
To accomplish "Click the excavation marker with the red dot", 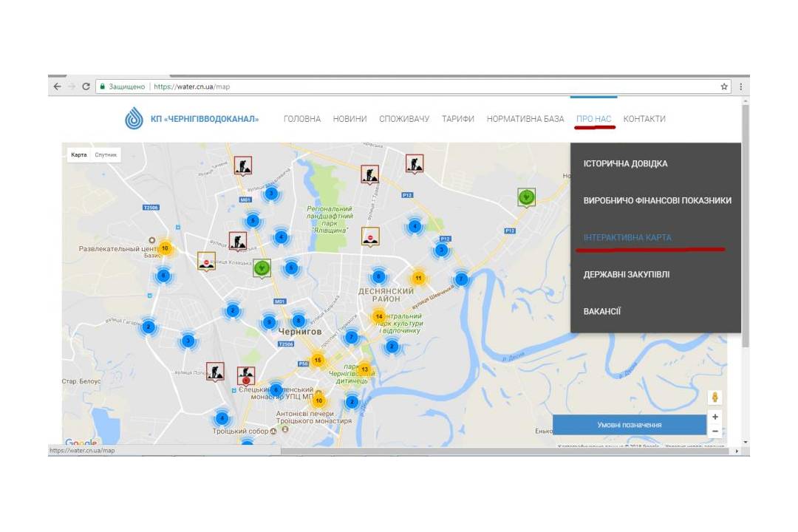I will pos(246,375).
